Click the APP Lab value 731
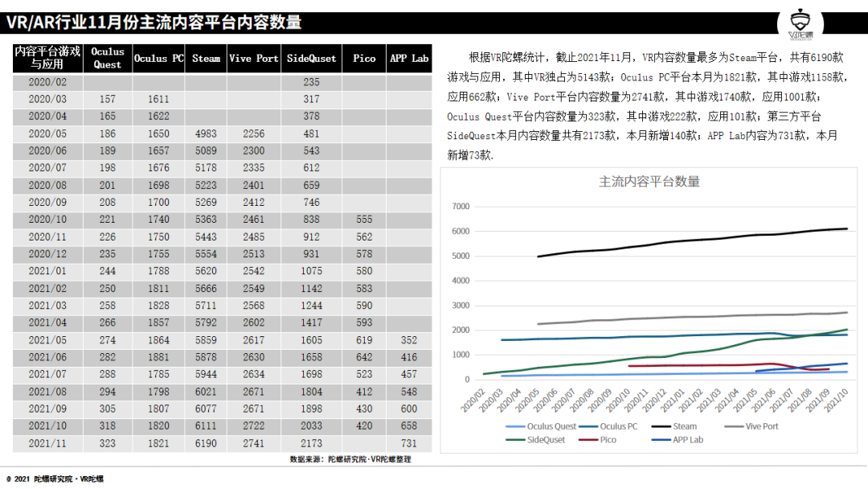Viewport: 868px width, 489px height. pyautogui.click(x=409, y=443)
